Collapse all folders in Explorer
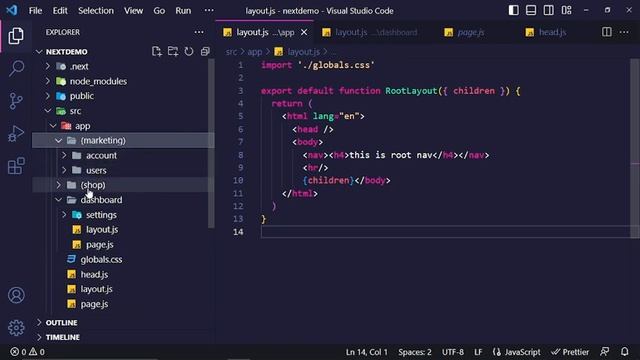Image resolution: width=640 pixels, height=360 pixels. [x=205, y=51]
